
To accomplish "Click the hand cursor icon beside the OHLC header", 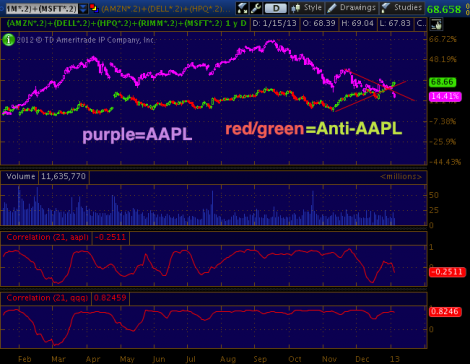I will click(x=436, y=24).
